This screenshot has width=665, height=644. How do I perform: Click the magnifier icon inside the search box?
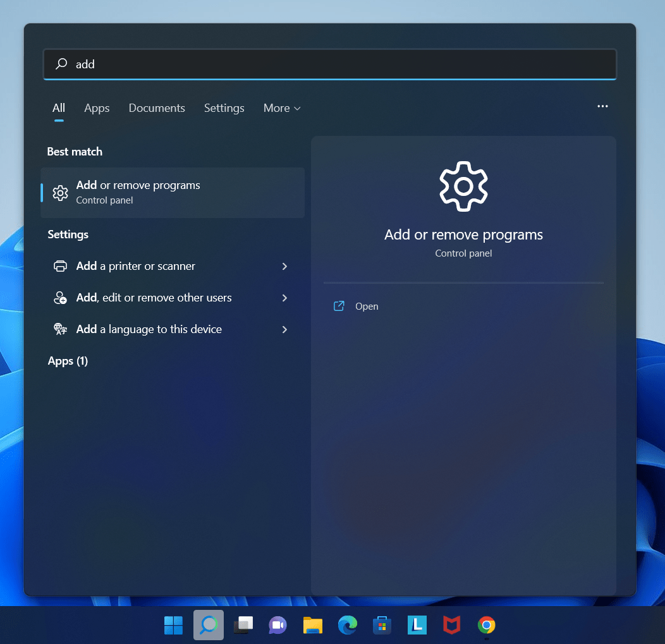point(60,64)
